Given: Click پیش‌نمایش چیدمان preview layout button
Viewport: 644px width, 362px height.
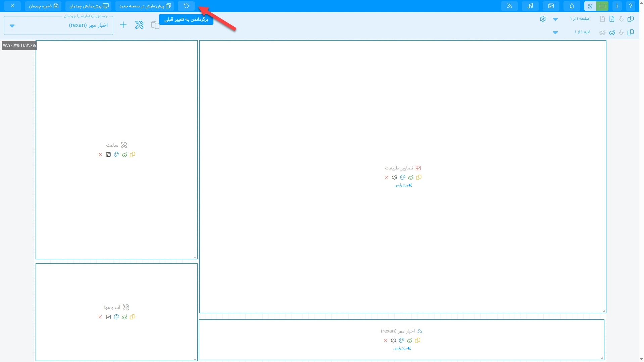Looking at the screenshot, I should click(x=89, y=6).
